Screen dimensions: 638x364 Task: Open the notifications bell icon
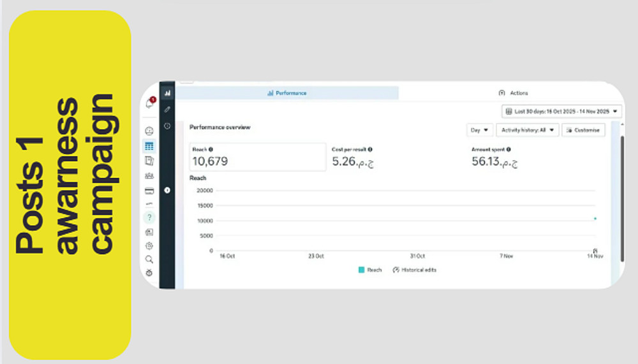pyautogui.click(x=149, y=104)
